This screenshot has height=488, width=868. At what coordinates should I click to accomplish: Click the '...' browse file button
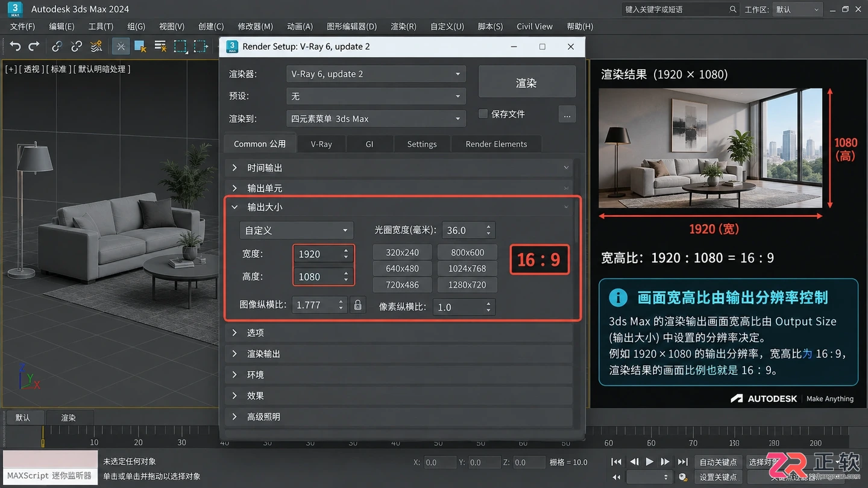click(567, 114)
